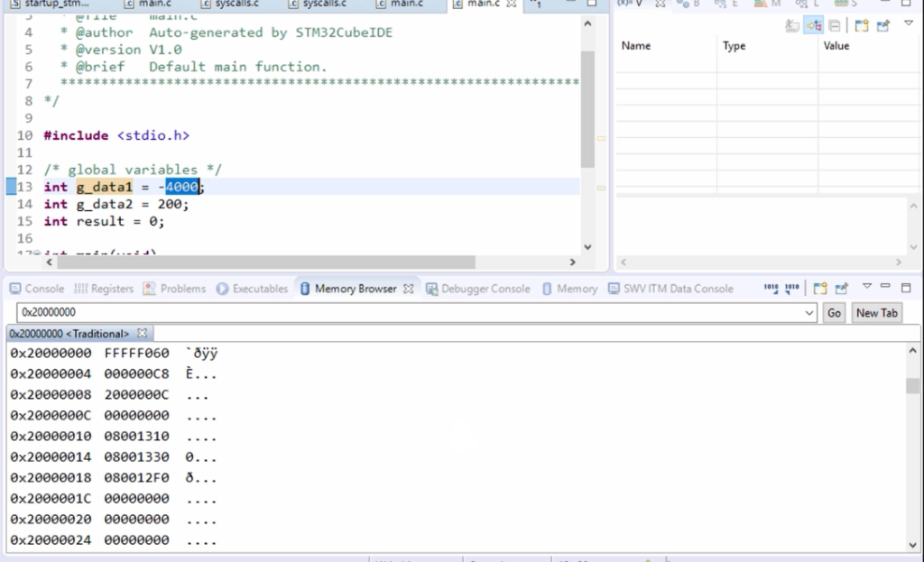Minimize the bottom panel
The width and height of the screenshot is (924, 562).
(885, 286)
